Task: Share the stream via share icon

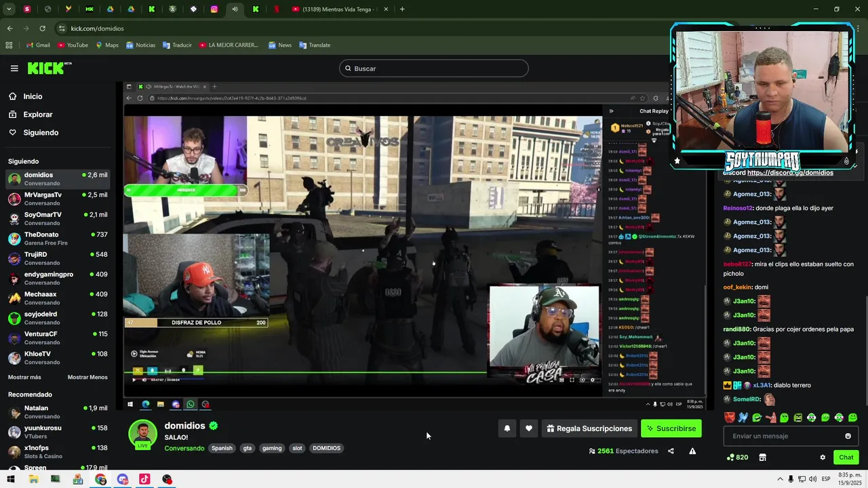Action: pos(671,451)
